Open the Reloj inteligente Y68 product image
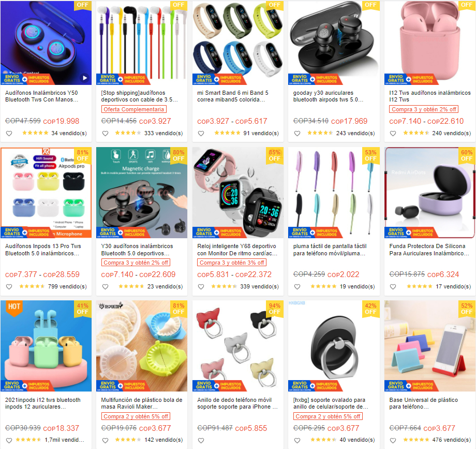Viewport: 476px width, 449px height. (237, 193)
